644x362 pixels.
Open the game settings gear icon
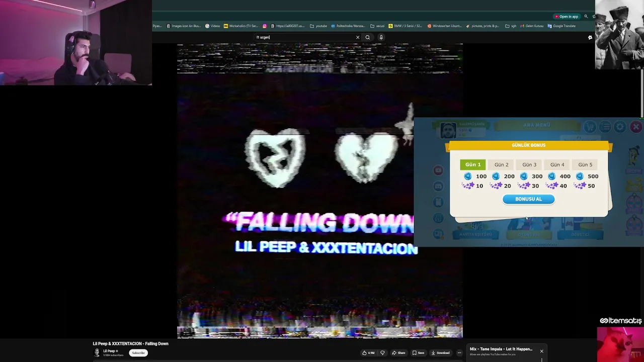click(x=620, y=127)
